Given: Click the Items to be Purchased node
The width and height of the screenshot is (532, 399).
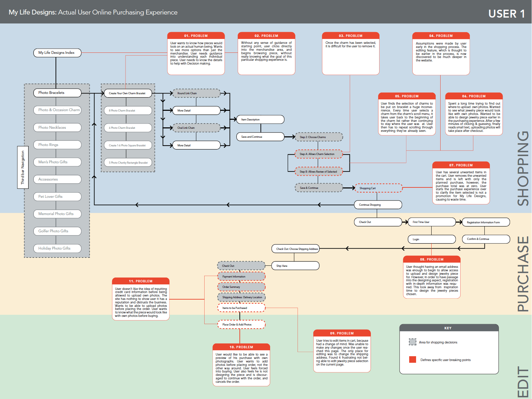Looking at the screenshot, I should click(242, 308).
